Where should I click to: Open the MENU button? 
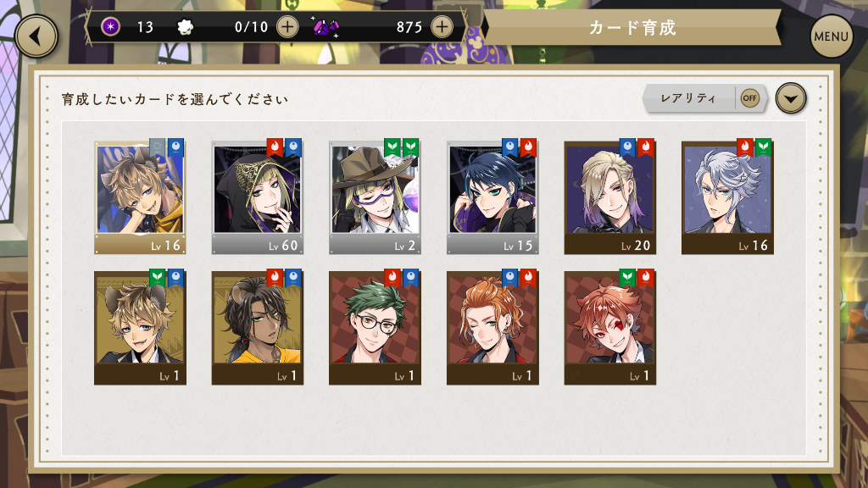[831, 36]
